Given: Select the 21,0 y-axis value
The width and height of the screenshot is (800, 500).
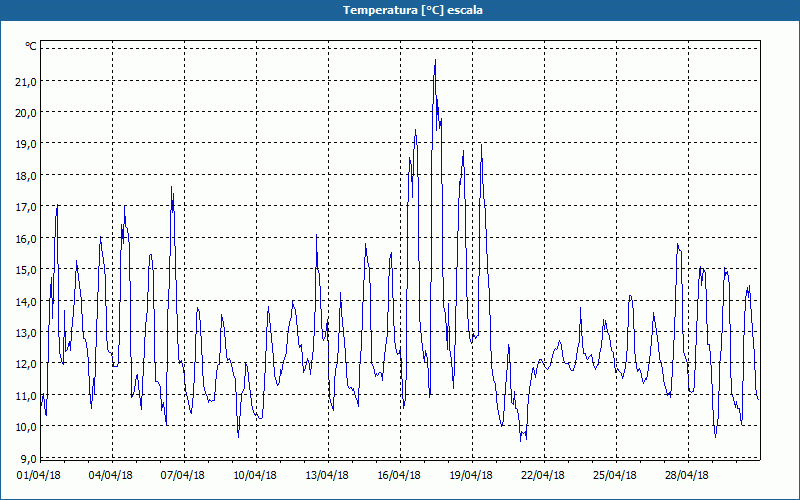Looking at the screenshot, I should (x=26, y=82).
